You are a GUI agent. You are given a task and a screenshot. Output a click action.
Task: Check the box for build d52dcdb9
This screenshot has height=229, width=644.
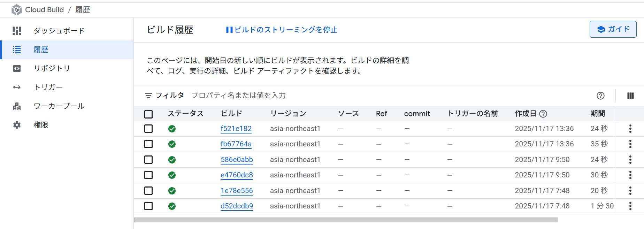coord(148,206)
